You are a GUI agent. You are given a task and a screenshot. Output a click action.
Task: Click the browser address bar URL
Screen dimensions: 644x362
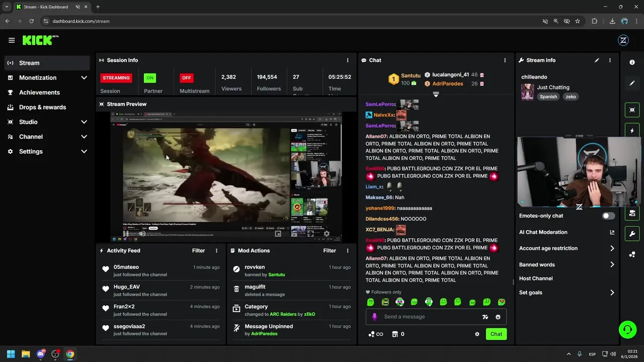tap(81, 21)
